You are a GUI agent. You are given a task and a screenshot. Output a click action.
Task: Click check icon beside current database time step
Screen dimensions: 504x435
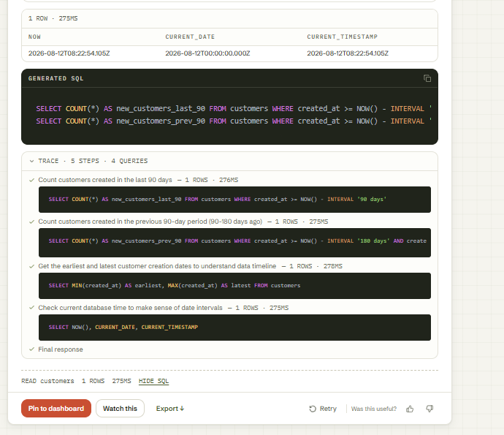(x=31, y=308)
